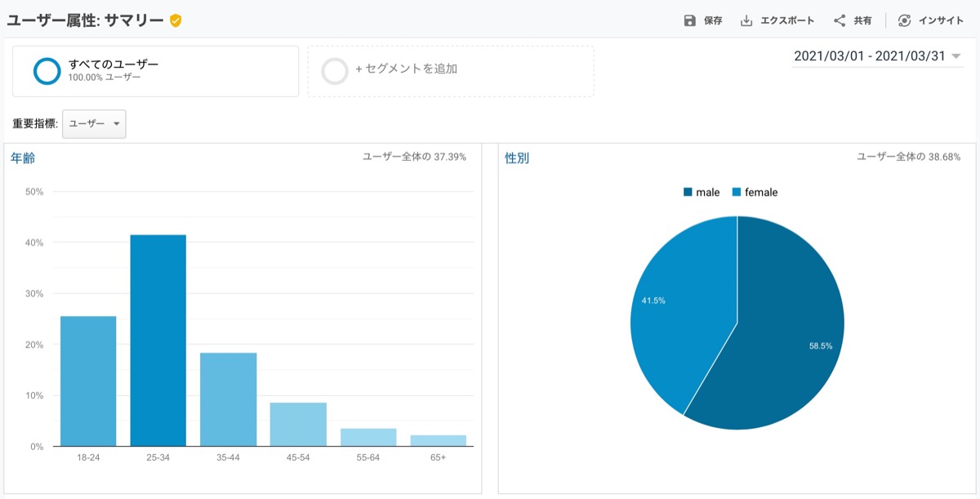
Task: Click the 性別 chart title link
Action: click(517, 158)
